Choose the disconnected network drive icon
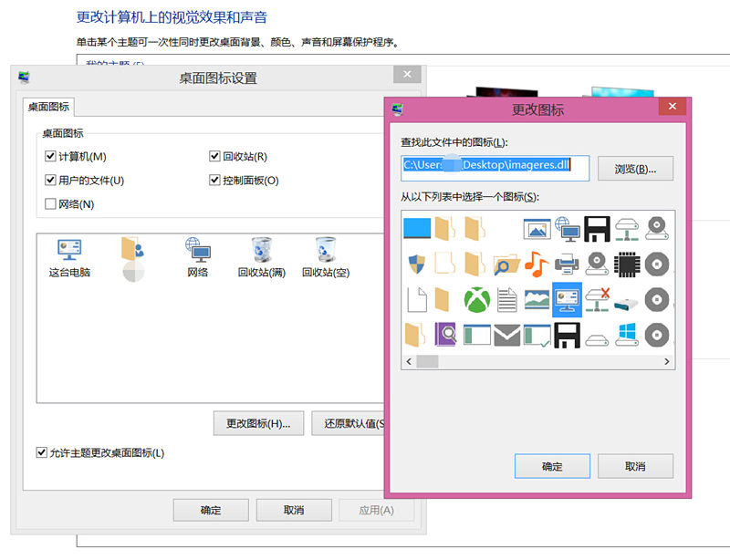This screenshot has width=730, height=560. [x=597, y=299]
